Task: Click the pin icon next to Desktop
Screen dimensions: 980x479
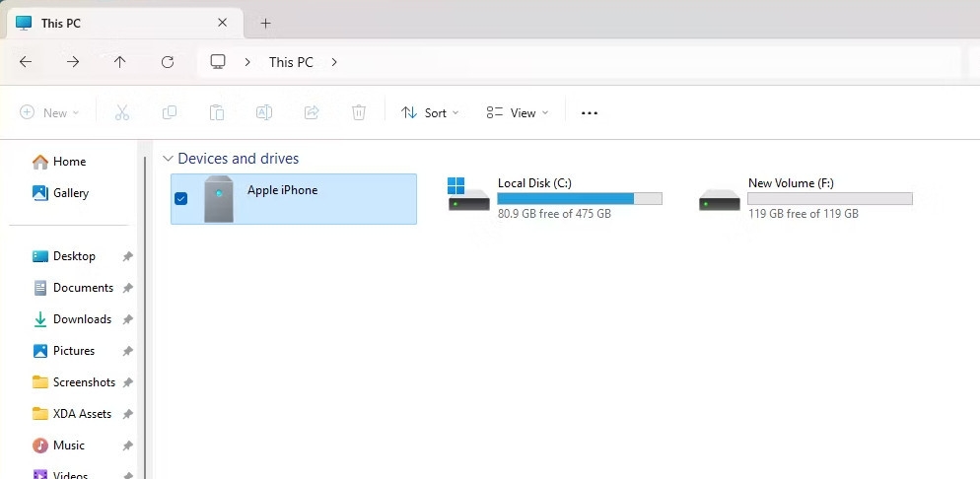Action: [127, 256]
